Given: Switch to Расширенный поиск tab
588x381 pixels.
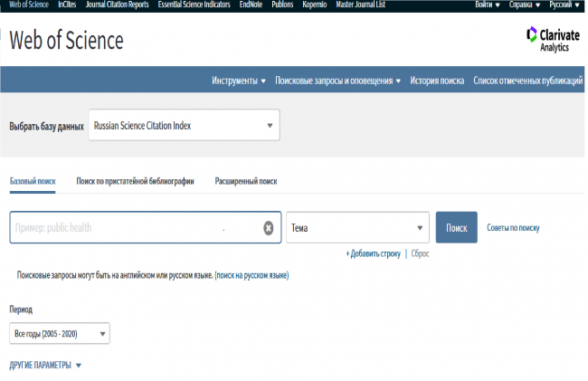Looking at the screenshot, I should point(246,182).
